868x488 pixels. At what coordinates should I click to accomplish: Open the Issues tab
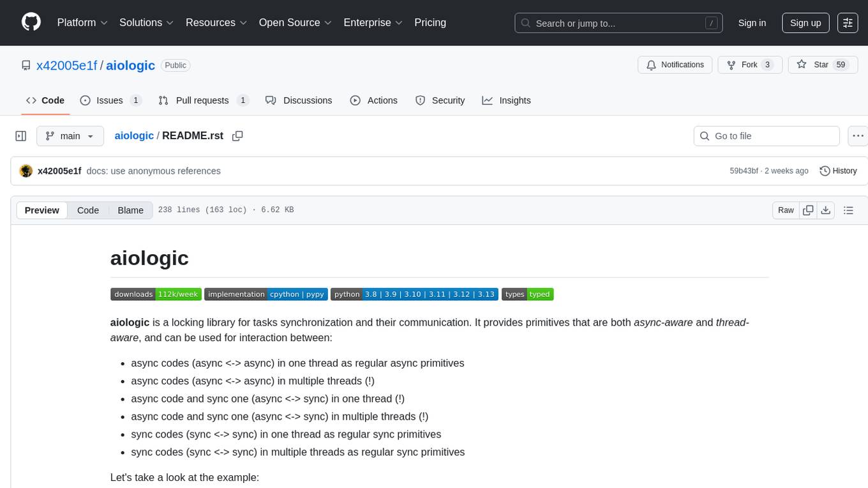click(x=110, y=100)
